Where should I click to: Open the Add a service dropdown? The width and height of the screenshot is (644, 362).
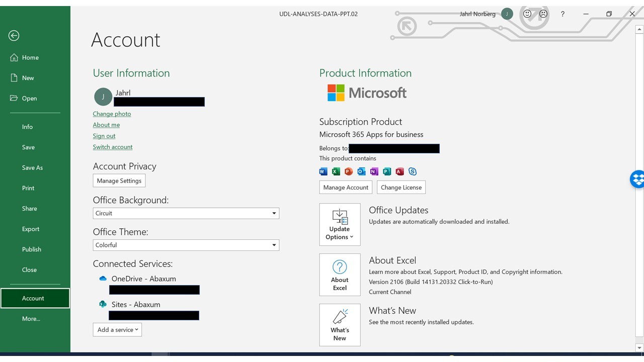(117, 330)
